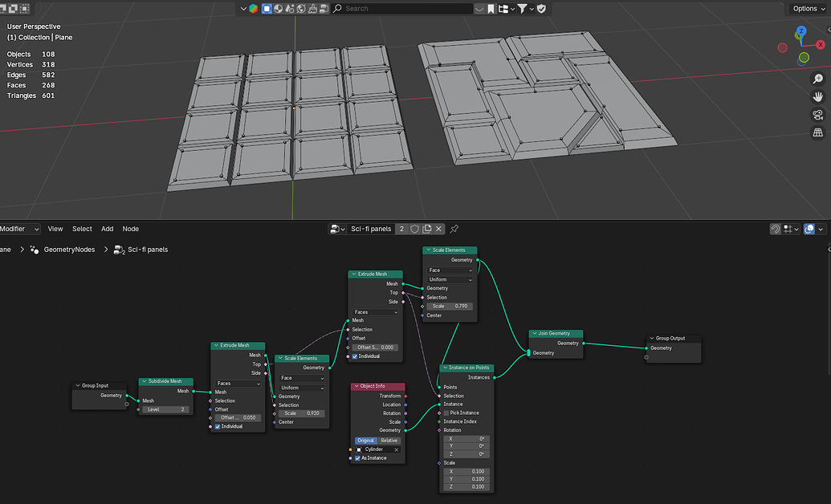Viewport: 831px width, 504px height.
Task: Click the Search field in the top bar
Action: (x=401, y=9)
